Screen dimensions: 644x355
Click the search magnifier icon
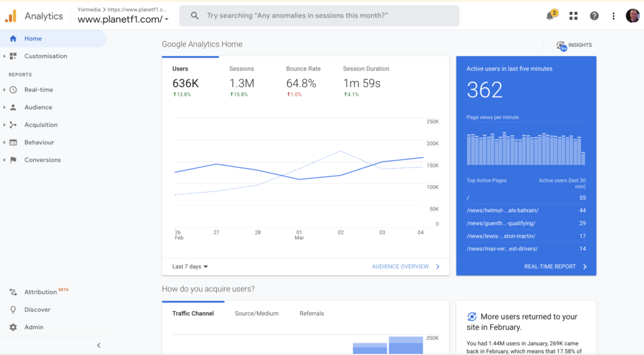point(195,16)
